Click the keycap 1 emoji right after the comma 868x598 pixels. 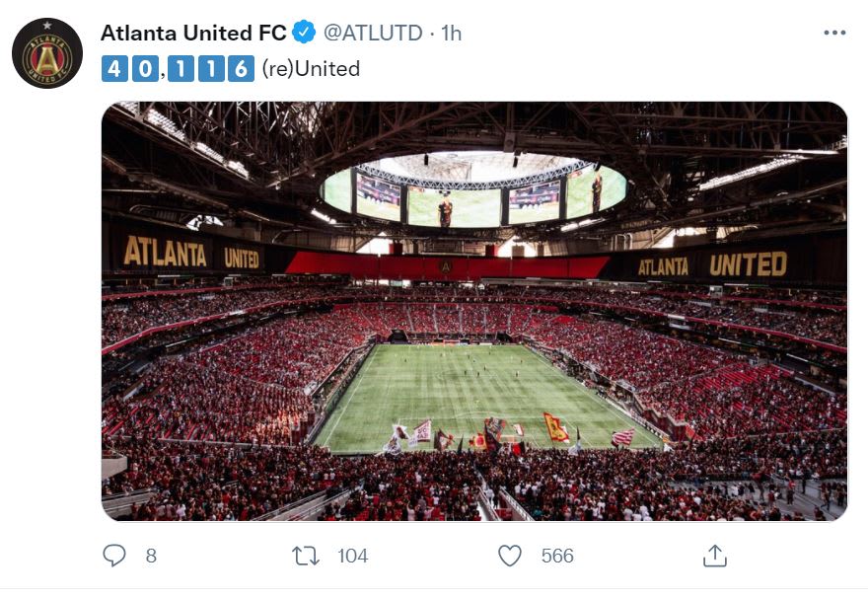pyautogui.click(x=181, y=69)
